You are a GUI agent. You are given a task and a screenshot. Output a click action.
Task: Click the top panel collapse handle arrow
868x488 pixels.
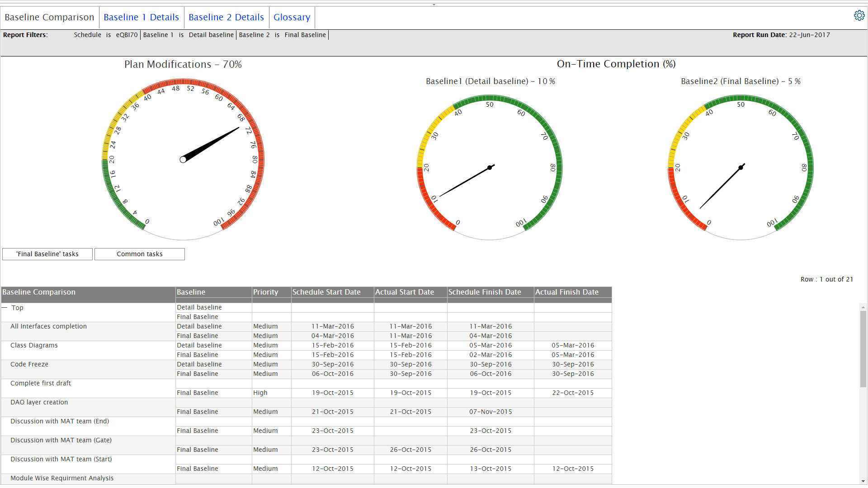tap(434, 5)
